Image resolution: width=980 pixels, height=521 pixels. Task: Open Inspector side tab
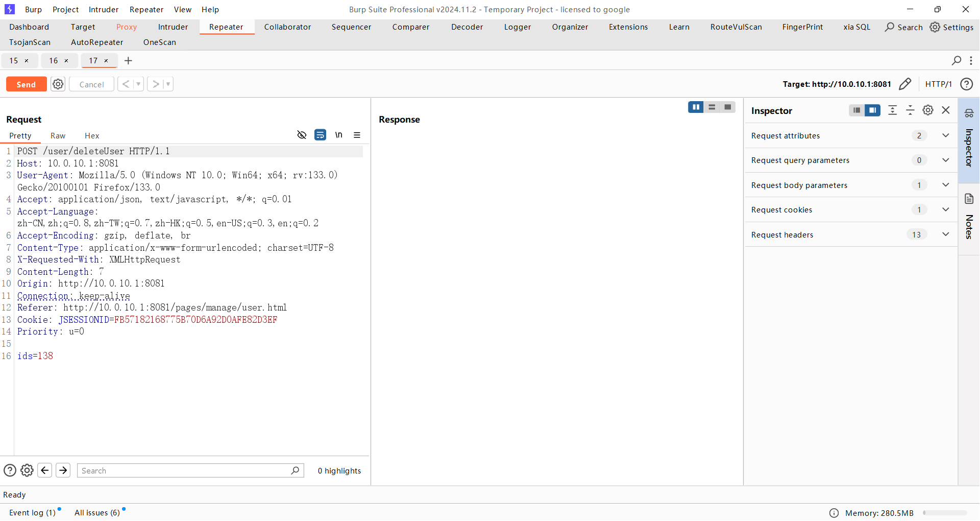coord(969,140)
